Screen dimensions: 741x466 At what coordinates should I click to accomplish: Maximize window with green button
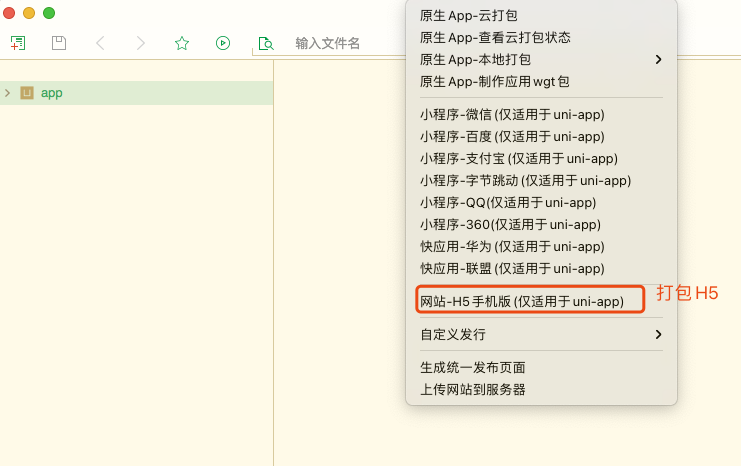pyautogui.click(x=49, y=13)
